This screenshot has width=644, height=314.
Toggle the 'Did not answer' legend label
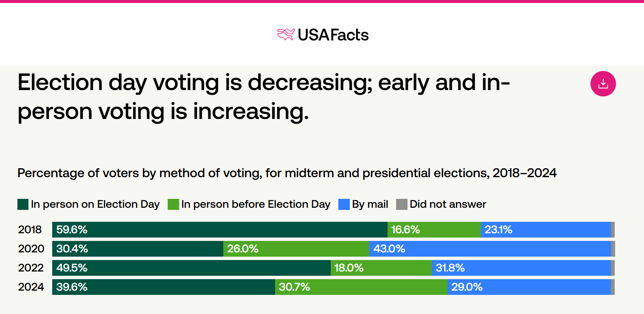pos(447,204)
